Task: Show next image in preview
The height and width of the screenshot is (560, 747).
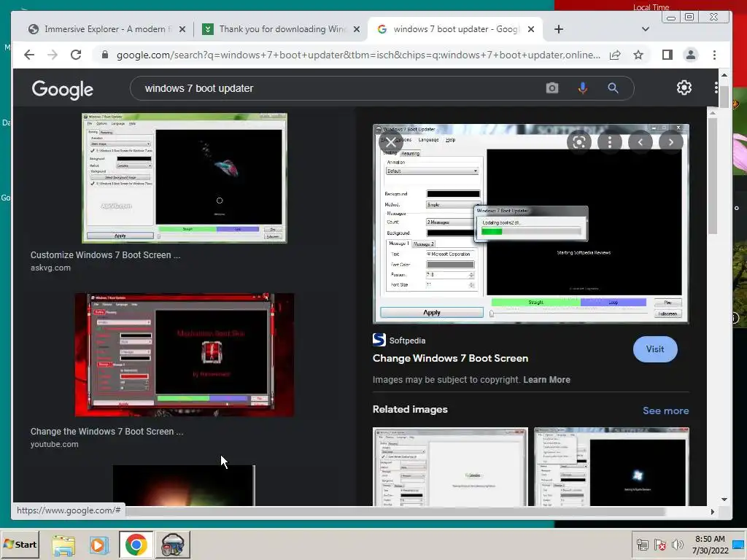Action: click(671, 142)
